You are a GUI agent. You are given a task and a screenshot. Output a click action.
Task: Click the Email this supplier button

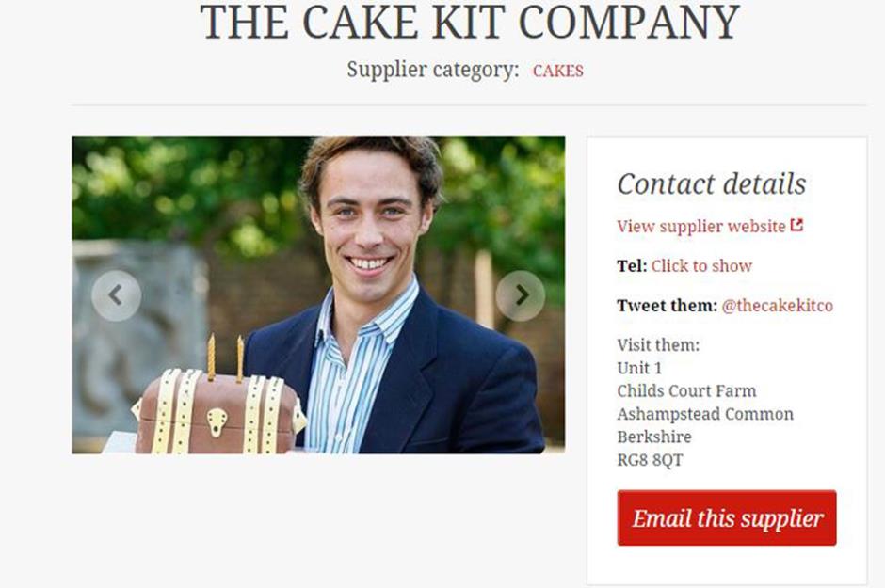click(727, 518)
